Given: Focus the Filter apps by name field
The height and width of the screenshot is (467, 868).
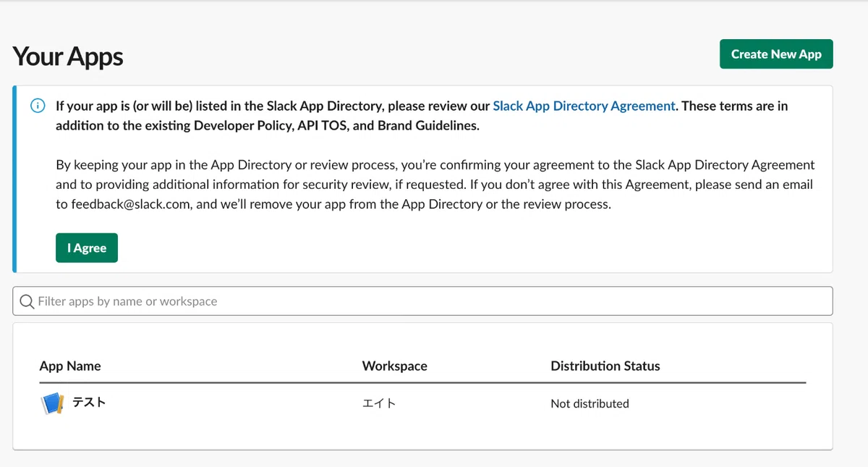Looking at the screenshot, I should pos(422,301).
